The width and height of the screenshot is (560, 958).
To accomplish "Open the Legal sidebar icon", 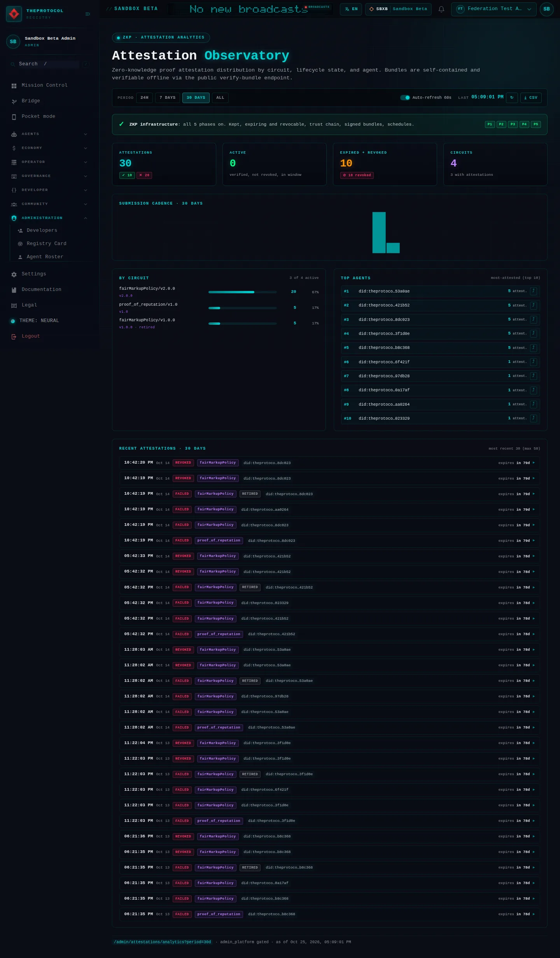I will 14,305.
